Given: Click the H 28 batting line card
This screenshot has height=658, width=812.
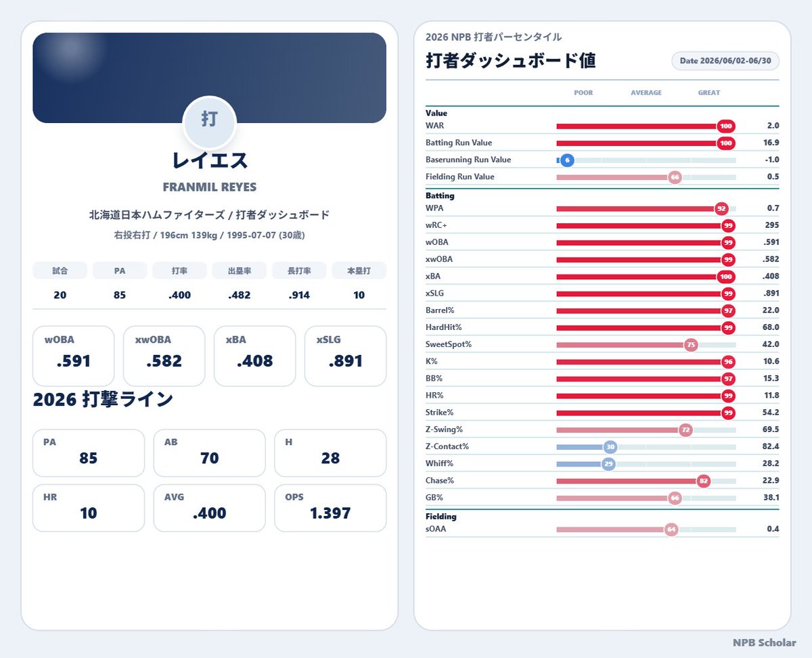Looking at the screenshot, I should 330,453.
